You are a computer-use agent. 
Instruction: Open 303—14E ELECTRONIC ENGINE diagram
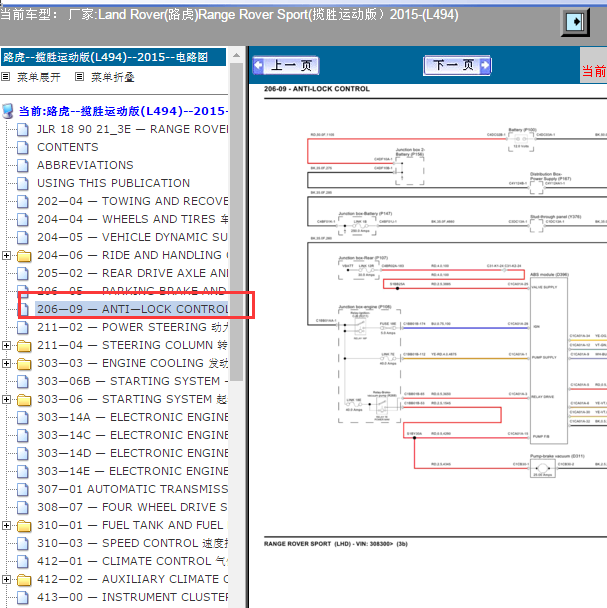pyautogui.click(x=132, y=471)
